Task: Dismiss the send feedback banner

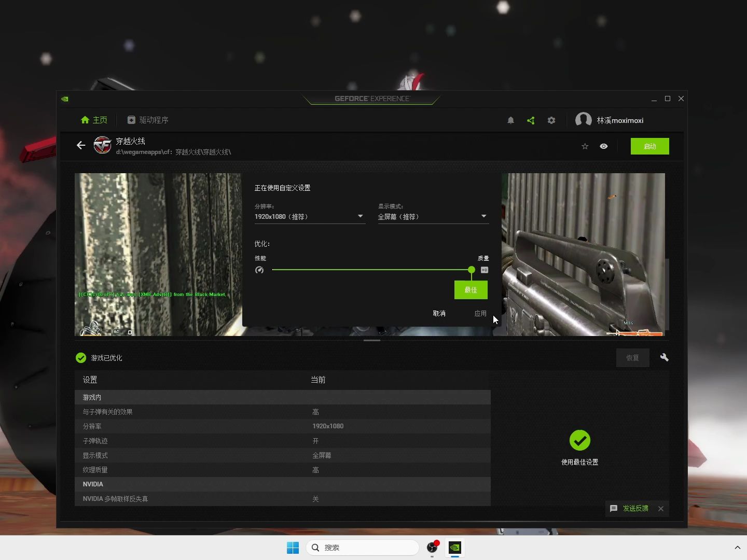Action: [x=661, y=509]
